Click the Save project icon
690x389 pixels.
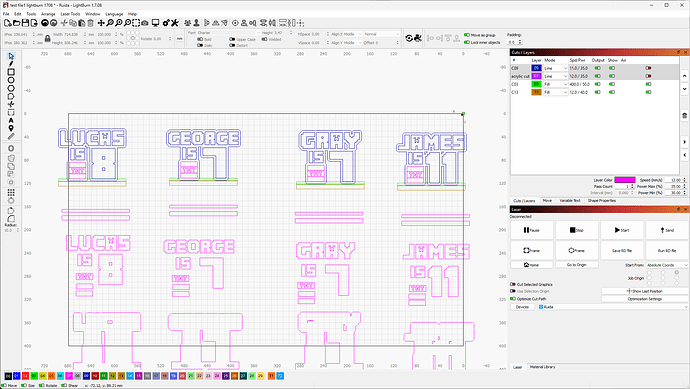(x=25, y=23)
